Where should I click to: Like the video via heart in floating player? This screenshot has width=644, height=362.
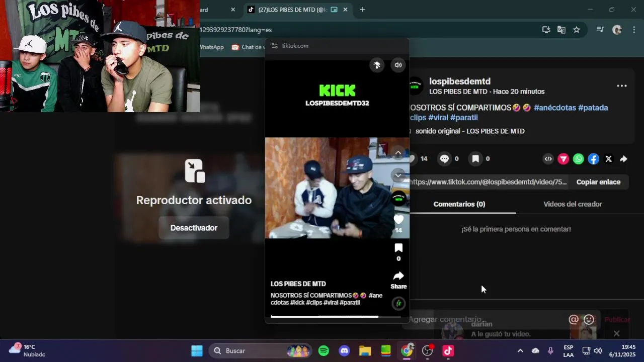click(x=398, y=220)
